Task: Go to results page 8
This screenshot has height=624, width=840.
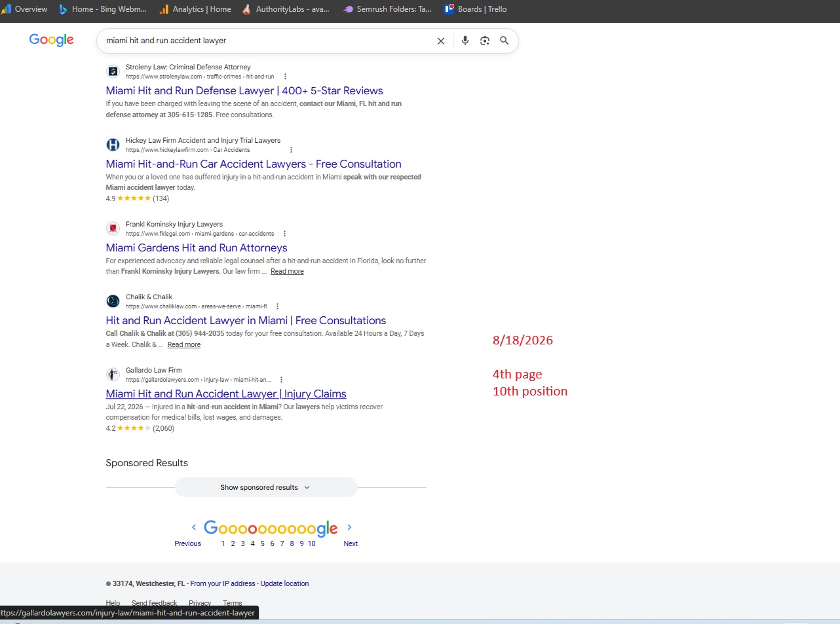Action: point(292,543)
